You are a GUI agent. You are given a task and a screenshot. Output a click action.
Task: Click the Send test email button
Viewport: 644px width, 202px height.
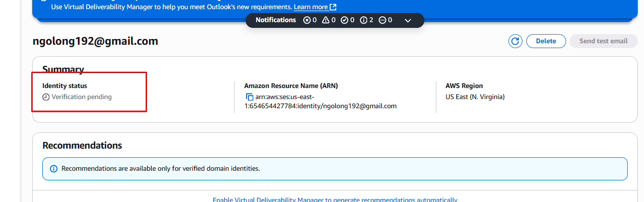pos(603,41)
